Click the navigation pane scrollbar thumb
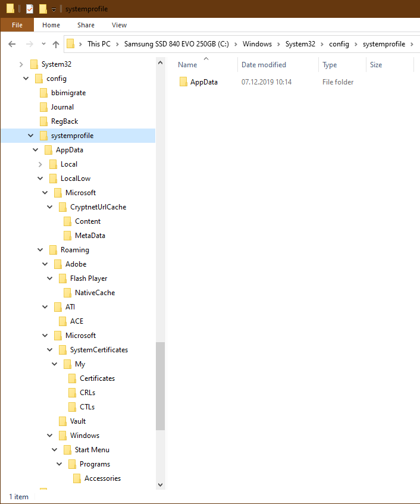This screenshot has height=504, width=420. click(x=161, y=386)
